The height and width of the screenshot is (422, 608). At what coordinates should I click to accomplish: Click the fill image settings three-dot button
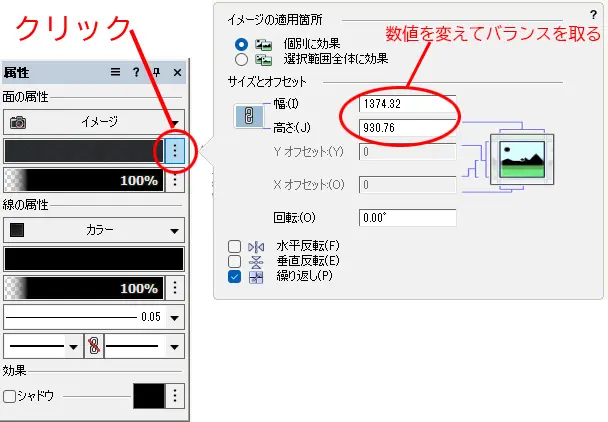[x=175, y=151]
